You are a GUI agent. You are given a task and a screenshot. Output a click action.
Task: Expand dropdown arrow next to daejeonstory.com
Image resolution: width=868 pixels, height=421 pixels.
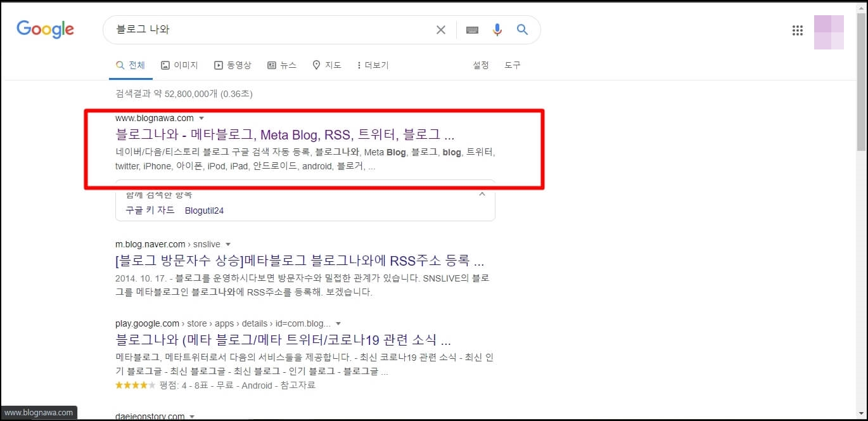point(192,417)
